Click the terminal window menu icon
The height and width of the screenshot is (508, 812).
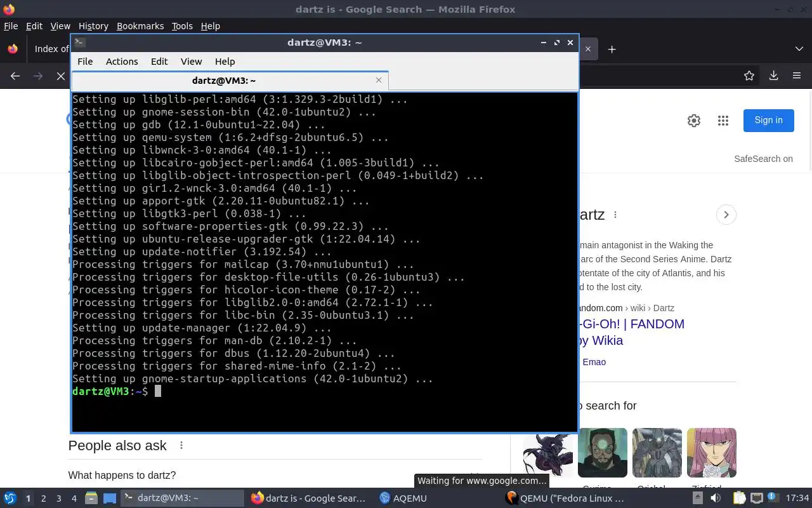tap(79, 43)
